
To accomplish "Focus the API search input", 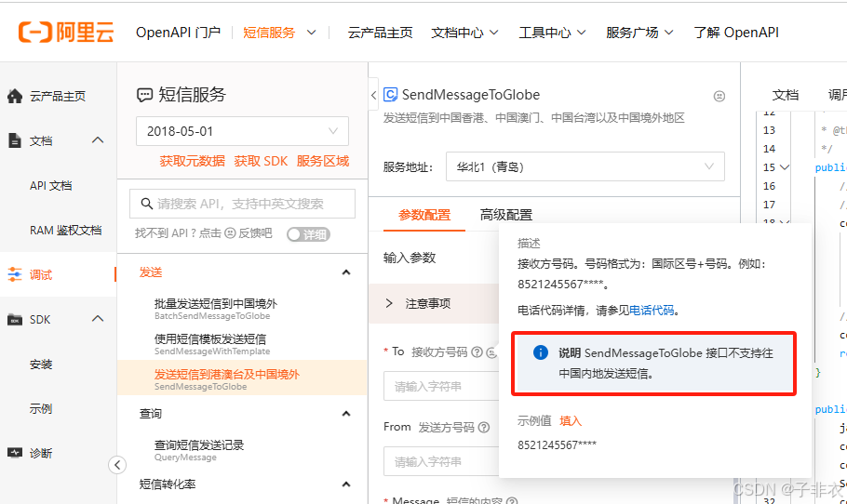I will click(242, 204).
